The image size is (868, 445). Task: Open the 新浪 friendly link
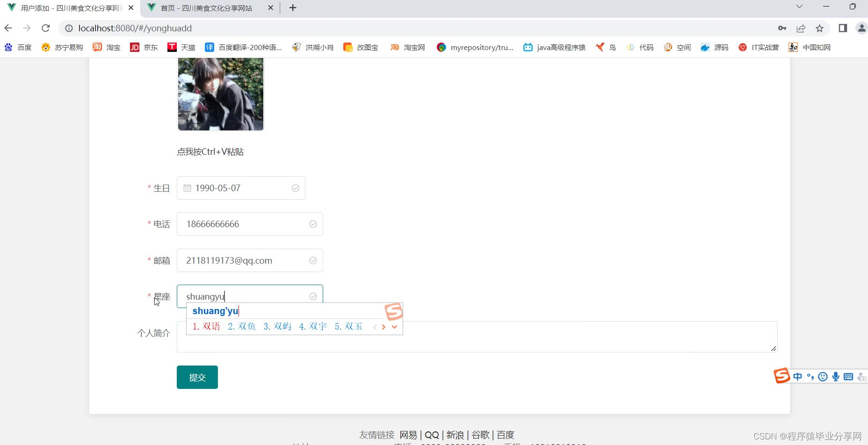point(455,435)
